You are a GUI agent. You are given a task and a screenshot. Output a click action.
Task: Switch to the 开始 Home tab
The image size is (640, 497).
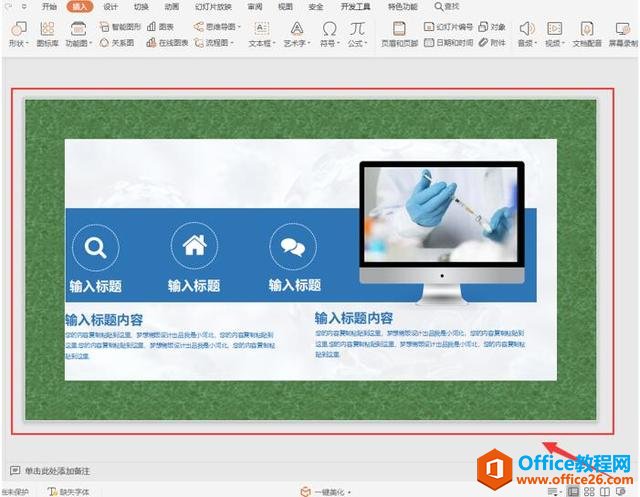pos(49,7)
